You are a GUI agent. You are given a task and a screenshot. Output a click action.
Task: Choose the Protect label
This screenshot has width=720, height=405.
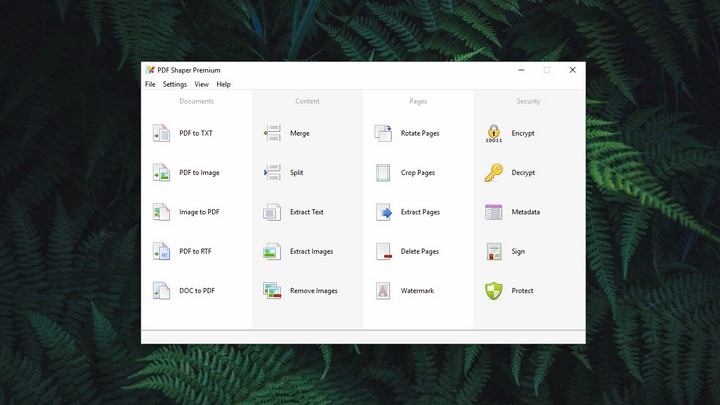(x=523, y=291)
